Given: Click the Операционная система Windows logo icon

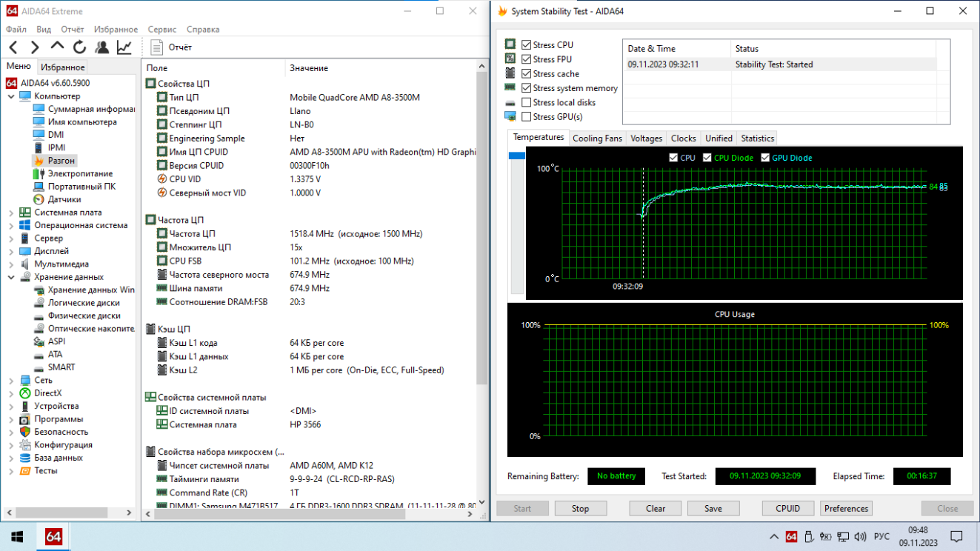Looking at the screenshot, I should pyautogui.click(x=25, y=225).
